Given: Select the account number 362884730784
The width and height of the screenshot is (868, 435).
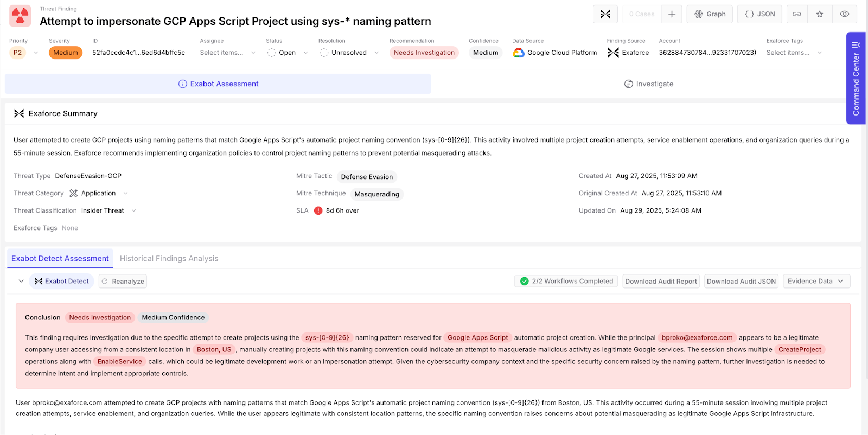Looking at the screenshot, I should tap(707, 53).
